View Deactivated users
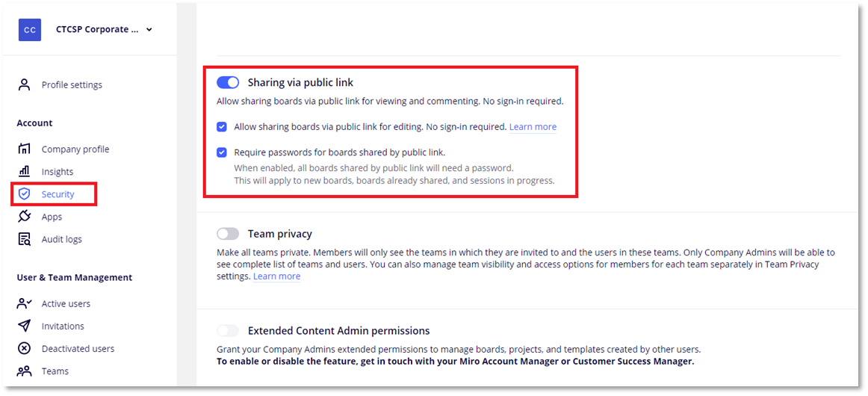Screen dimensions: 868x396 coord(78,348)
